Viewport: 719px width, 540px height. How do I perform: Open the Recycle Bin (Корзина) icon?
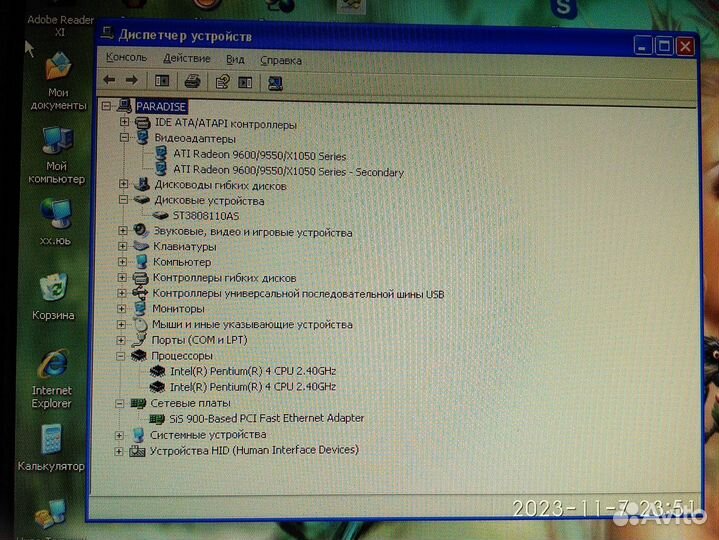pos(54,295)
